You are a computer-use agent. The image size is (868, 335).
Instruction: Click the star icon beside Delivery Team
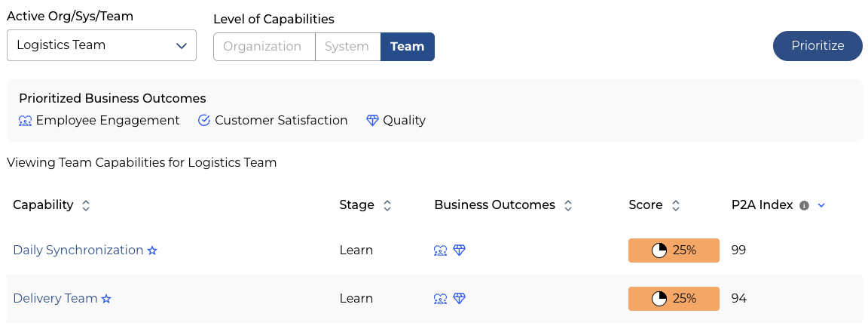point(106,299)
